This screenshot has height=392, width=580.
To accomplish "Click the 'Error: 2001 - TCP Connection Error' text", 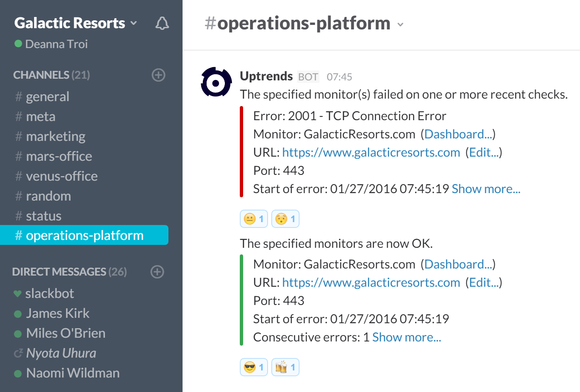I will [x=350, y=116].
